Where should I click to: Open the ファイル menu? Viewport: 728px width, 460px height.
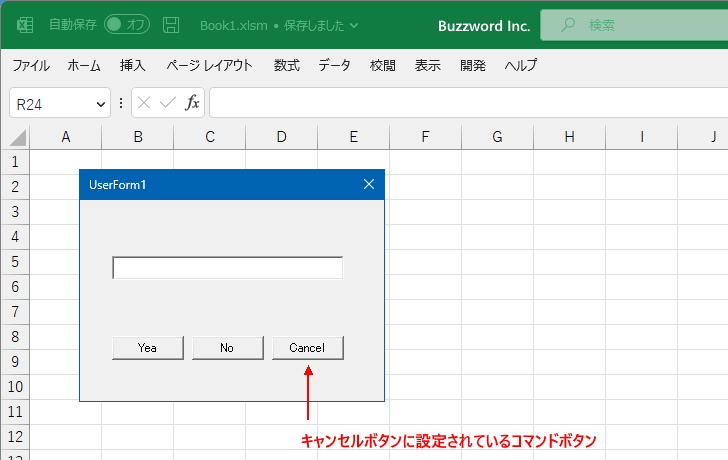click(x=31, y=65)
